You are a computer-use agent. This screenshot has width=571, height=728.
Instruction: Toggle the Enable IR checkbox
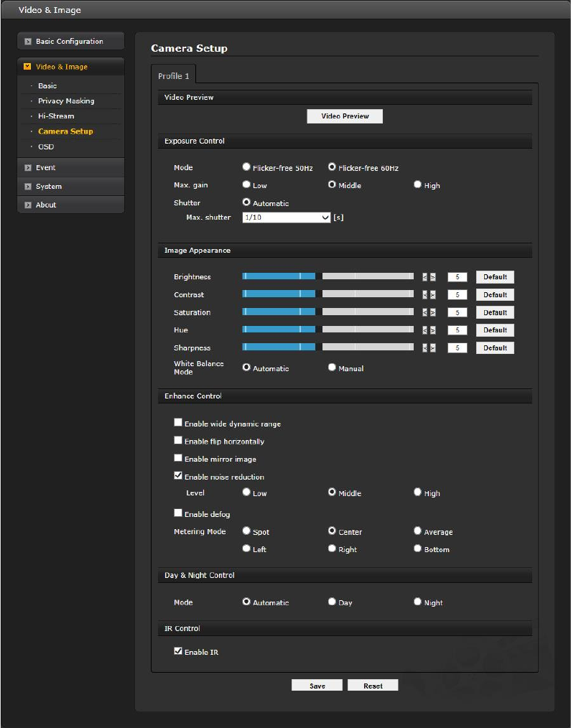pos(178,651)
